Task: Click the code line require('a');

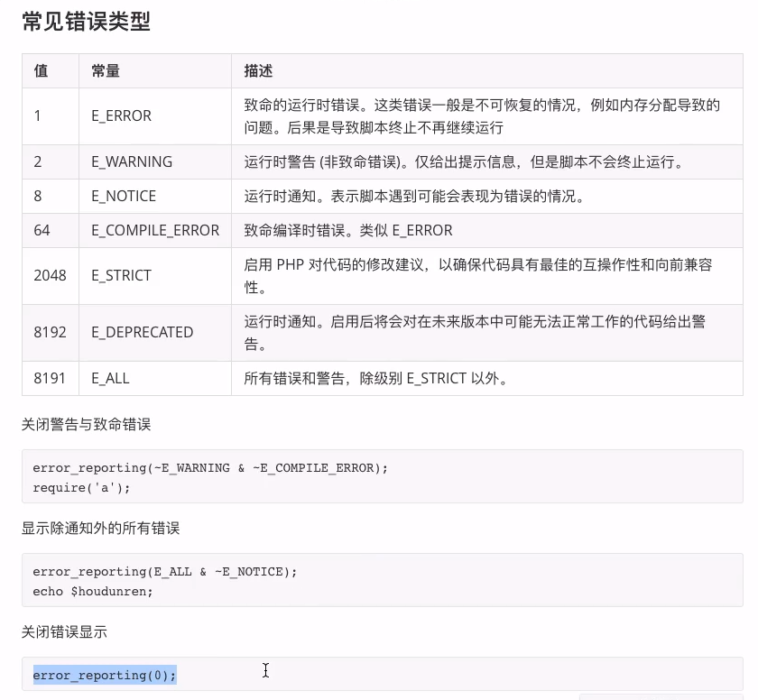Action: tap(81, 488)
